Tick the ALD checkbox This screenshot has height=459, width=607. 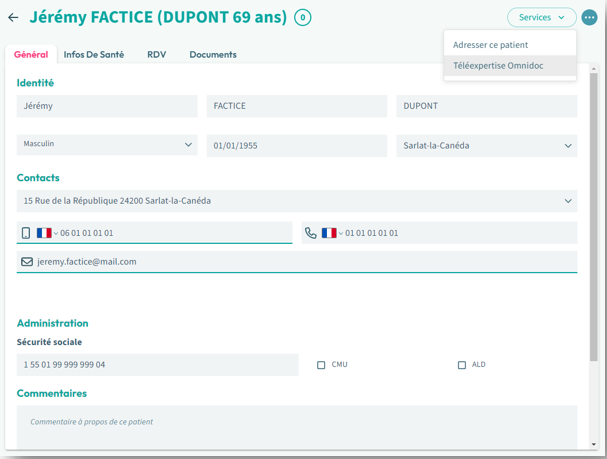coord(461,365)
